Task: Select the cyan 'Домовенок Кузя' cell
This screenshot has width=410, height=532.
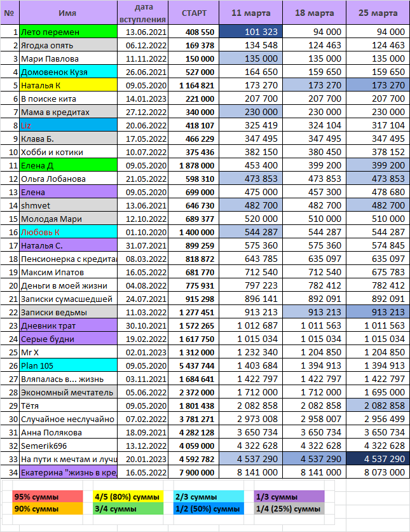Action: tap(68, 72)
